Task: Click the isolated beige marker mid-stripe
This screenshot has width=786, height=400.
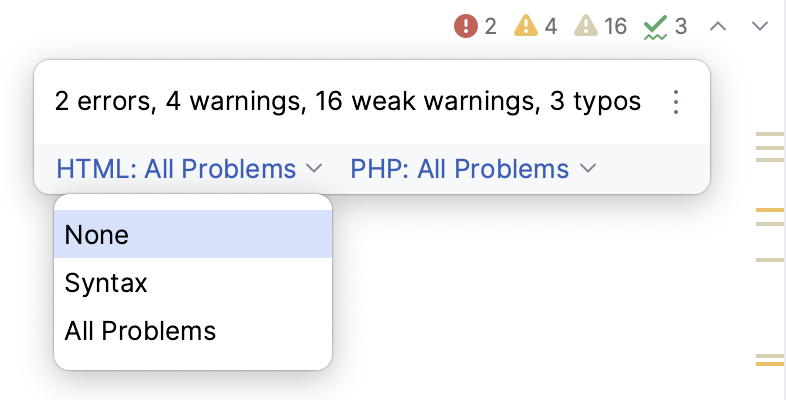Action: (x=769, y=259)
